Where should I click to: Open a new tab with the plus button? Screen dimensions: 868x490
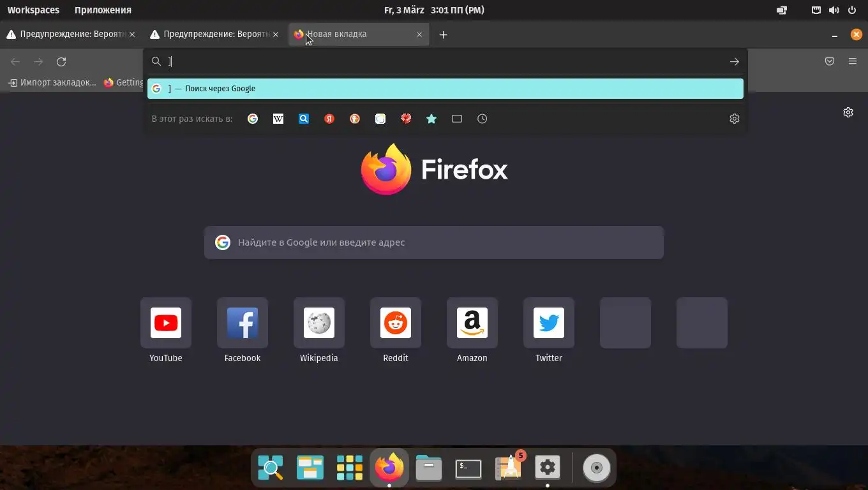(x=443, y=34)
